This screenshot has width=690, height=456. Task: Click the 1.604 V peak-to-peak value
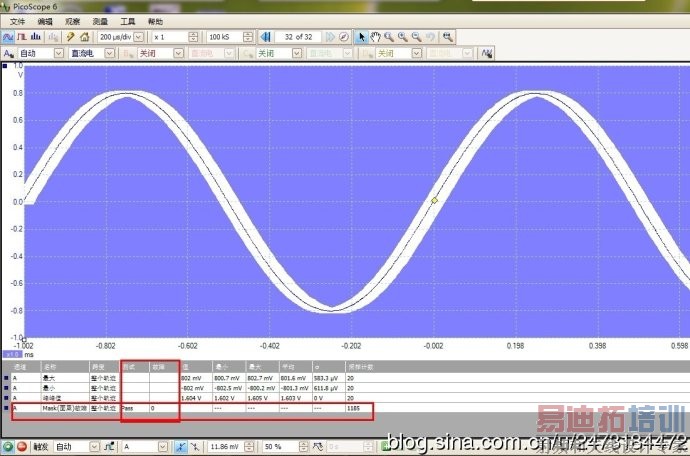point(196,398)
